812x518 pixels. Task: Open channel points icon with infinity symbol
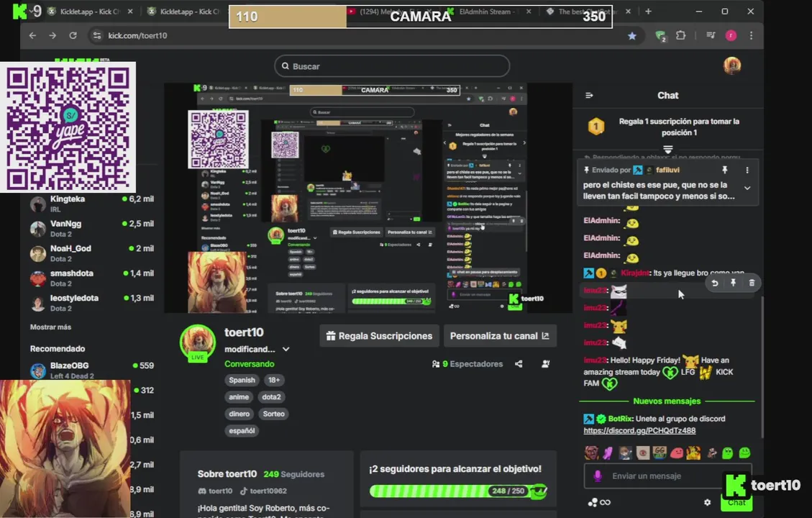tap(599, 502)
